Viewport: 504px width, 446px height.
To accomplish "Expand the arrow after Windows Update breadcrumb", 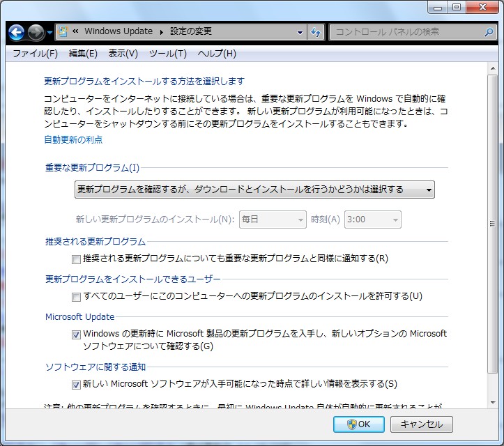I will coord(161,32).
